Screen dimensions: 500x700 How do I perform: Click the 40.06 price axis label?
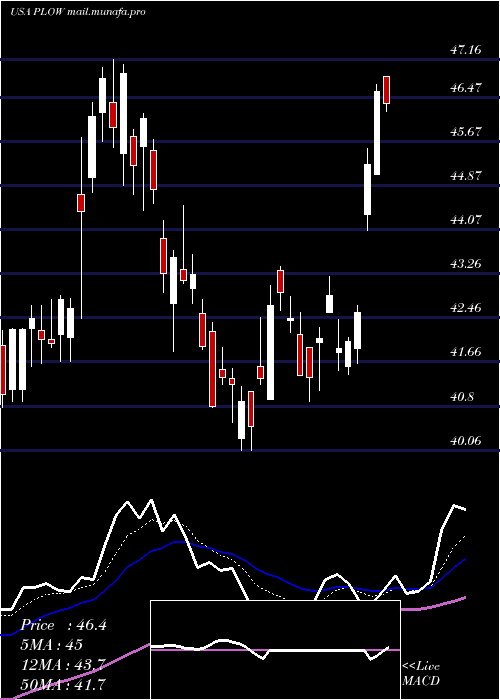(466, 440)
